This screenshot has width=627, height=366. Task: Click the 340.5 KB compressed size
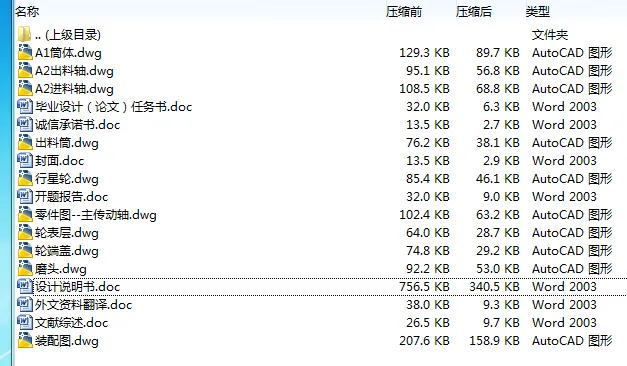[494, 287]
